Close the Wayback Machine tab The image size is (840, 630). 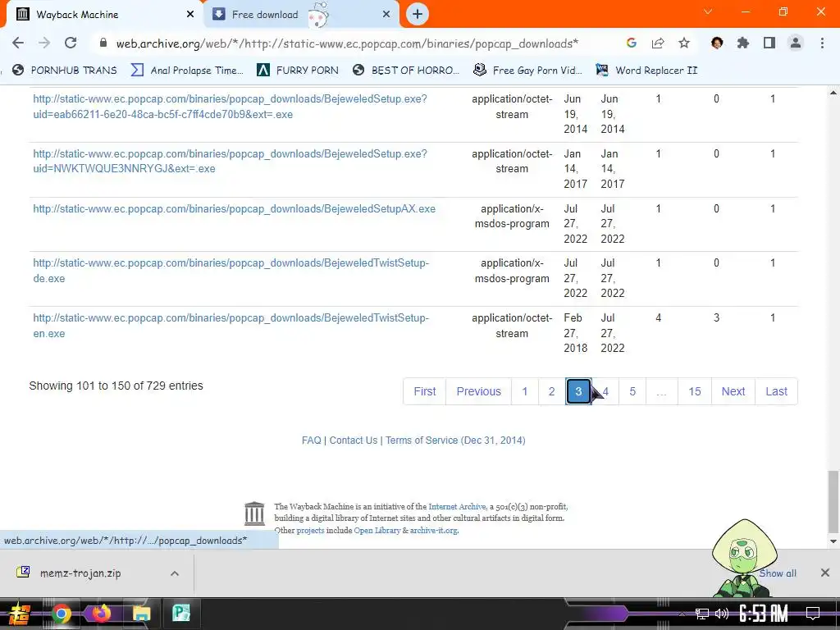(x=190, y=15)
